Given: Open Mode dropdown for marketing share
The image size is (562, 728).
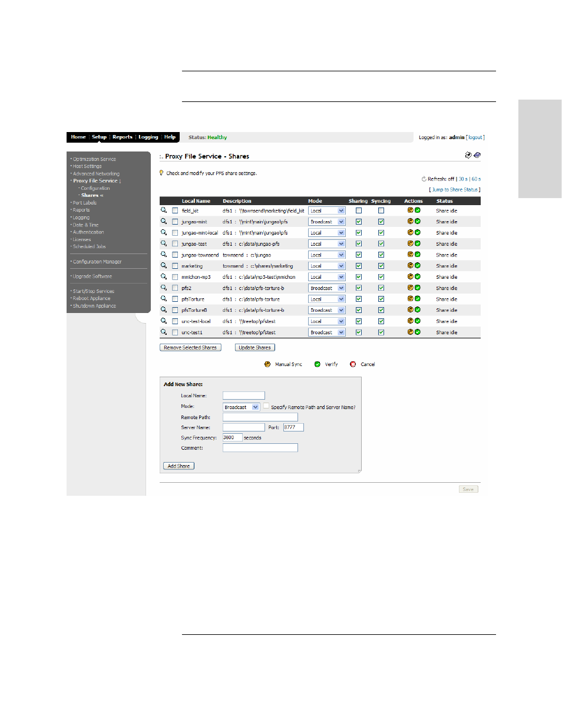Looking at the screenshot, I should (x=327, y=266).
